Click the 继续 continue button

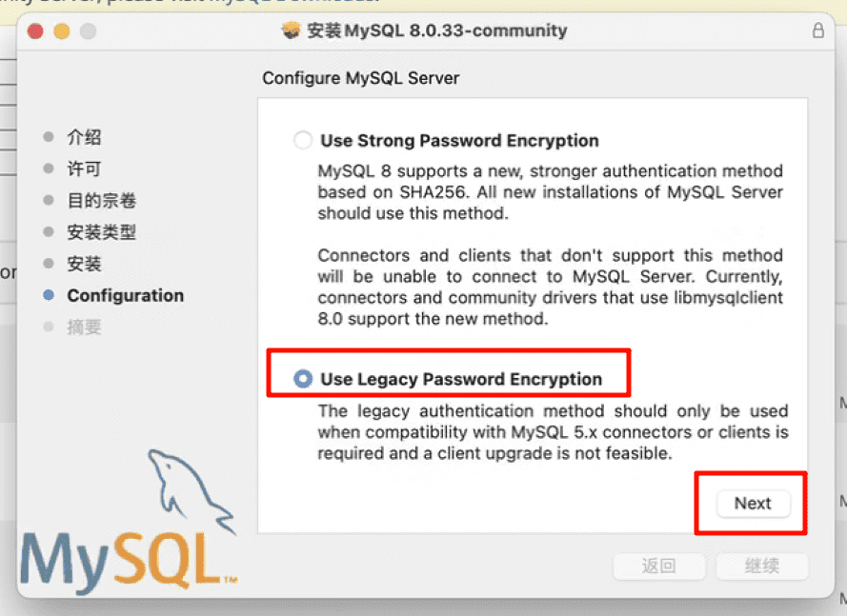click(x=761, y=566)
